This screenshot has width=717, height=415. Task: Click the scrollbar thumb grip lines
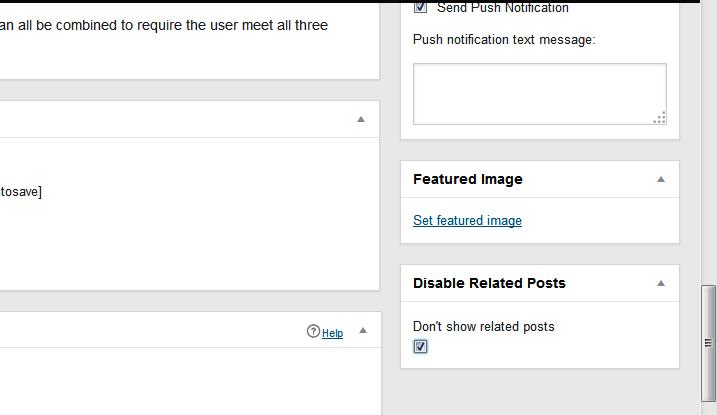pos(708,343)
